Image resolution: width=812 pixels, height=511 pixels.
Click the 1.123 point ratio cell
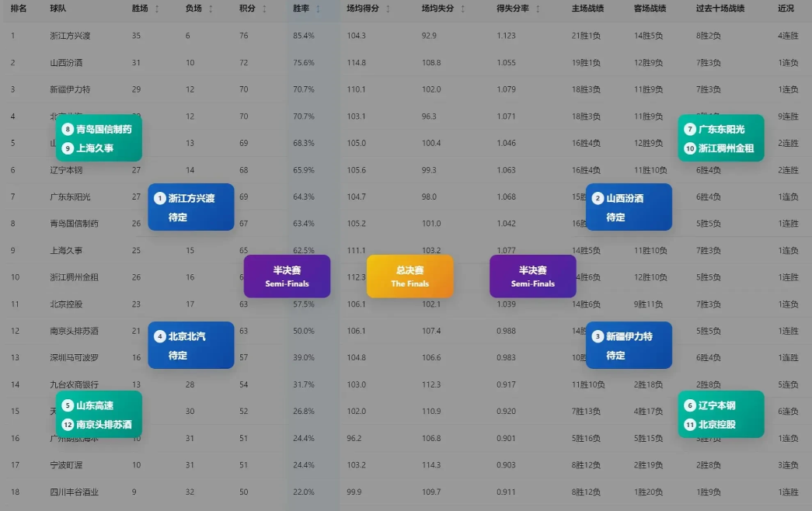point(506,36)
